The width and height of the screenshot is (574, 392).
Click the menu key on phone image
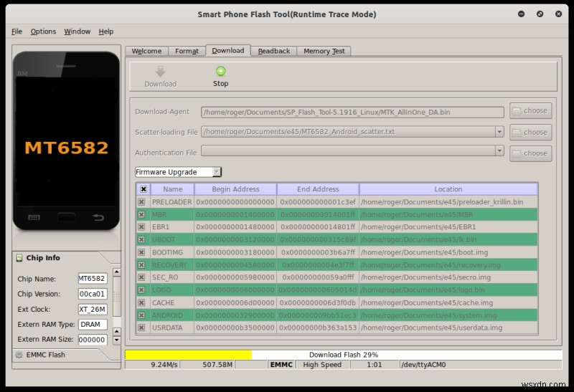point(34,218)
